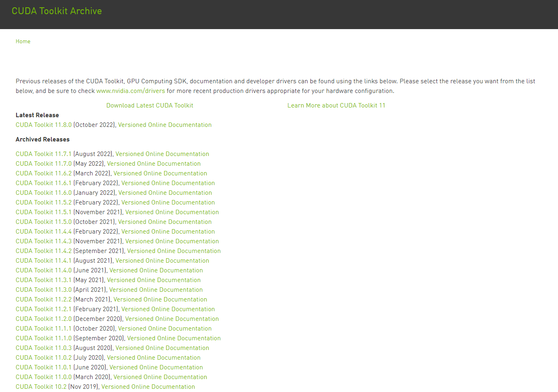Click the CUDA Toolkit Archive page title
Viewport: 558px width, 392px height.
click(x=57, y=11)
